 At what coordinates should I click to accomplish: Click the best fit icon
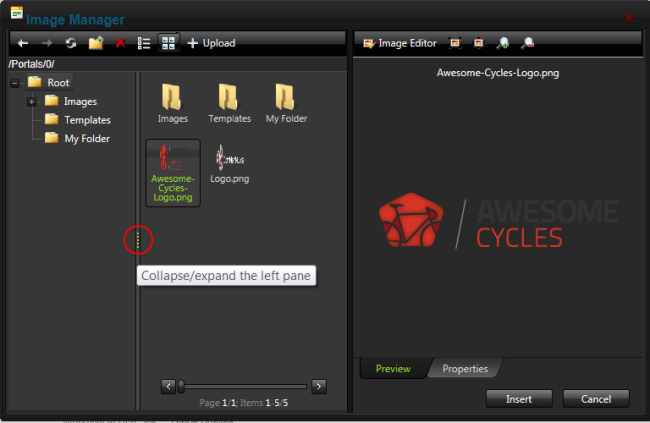pos(455,43)
